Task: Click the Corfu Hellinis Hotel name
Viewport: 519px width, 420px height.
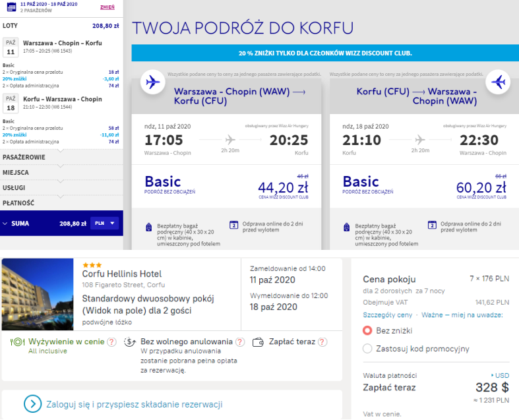Action: pos(122,274)
